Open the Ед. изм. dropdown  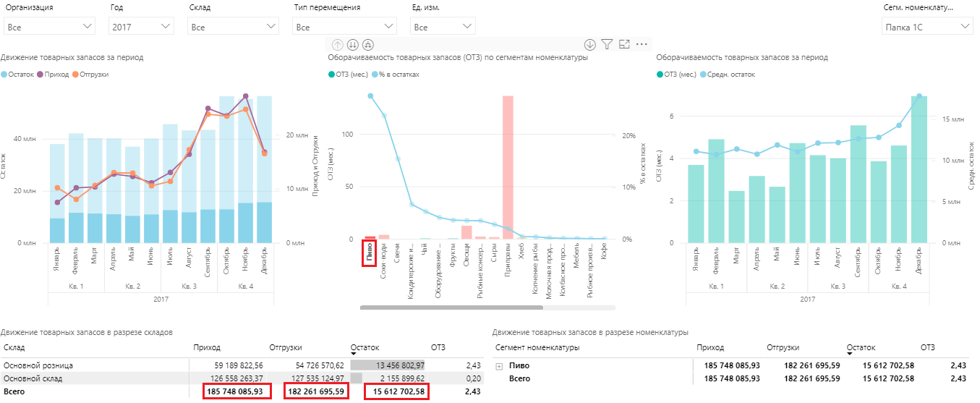pyautogui.click(x=443, y=27)
